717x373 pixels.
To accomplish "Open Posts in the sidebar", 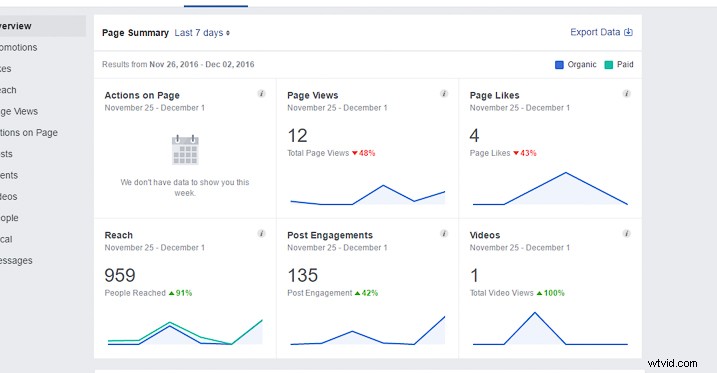I will [x=6, y=154].
